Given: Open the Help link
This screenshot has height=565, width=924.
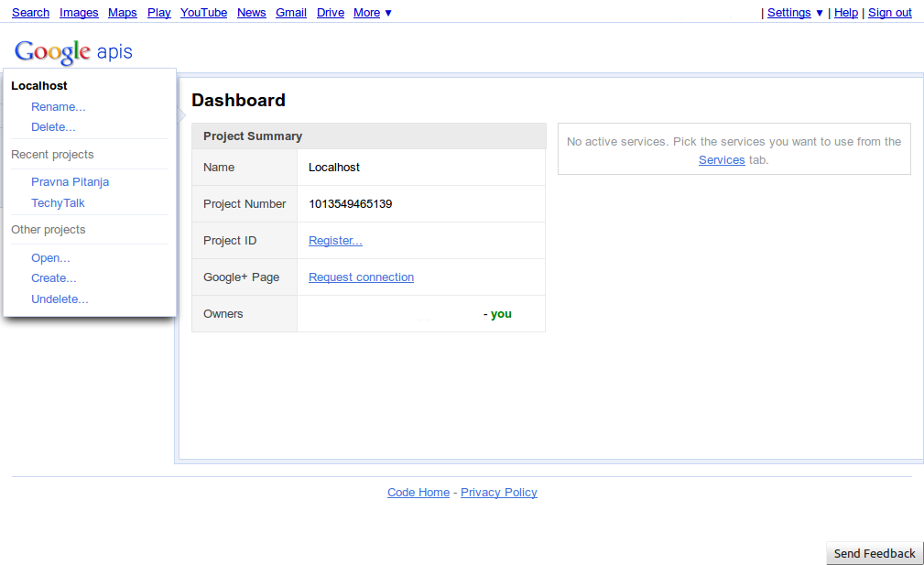Looking at the screenshot, I should tap(846, 13).
